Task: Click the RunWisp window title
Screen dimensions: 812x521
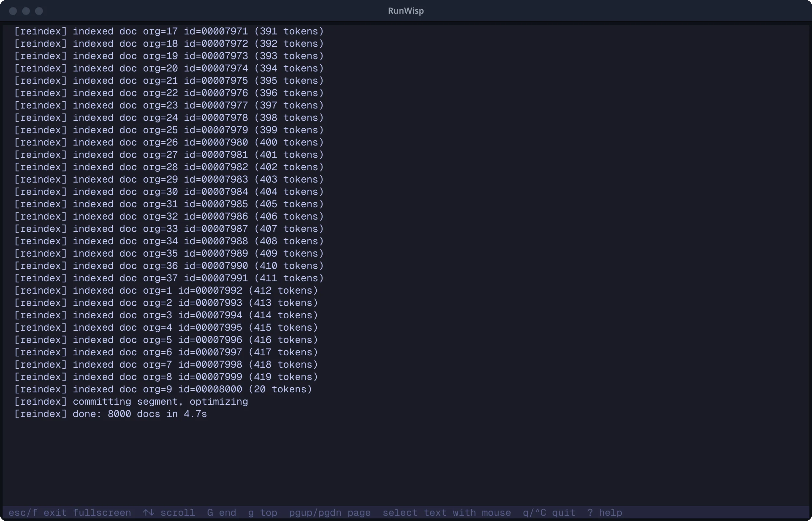Action: coord(406,11)
